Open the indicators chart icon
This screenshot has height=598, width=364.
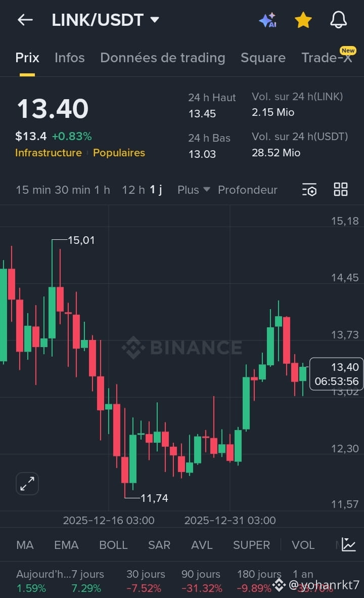pyautogui.click(x=349, y=544)
